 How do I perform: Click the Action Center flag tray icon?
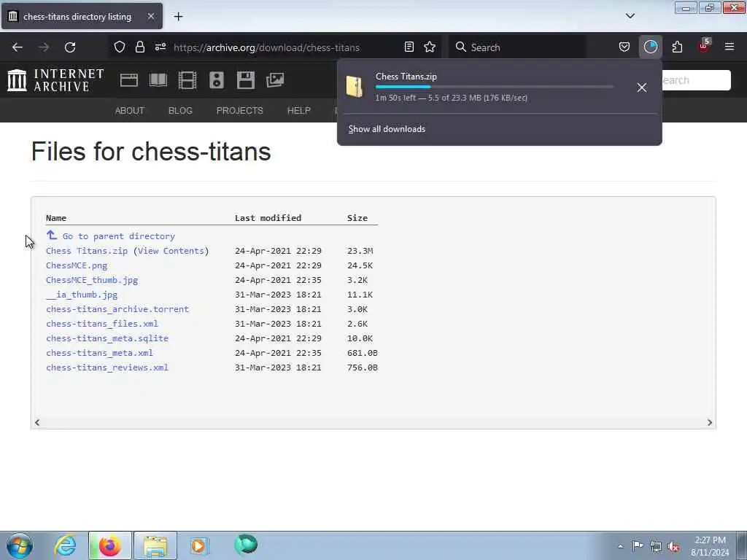pyautogui.click(x=638, y=546)
